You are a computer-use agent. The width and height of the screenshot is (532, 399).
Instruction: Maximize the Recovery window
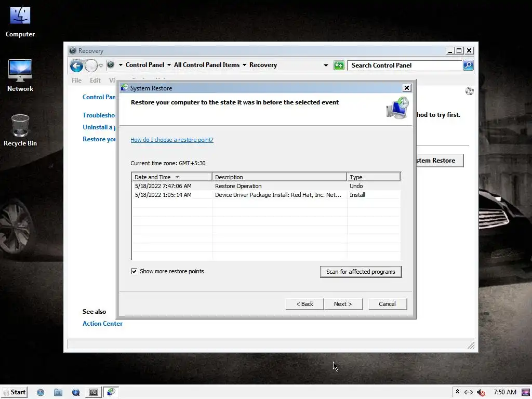459,51
